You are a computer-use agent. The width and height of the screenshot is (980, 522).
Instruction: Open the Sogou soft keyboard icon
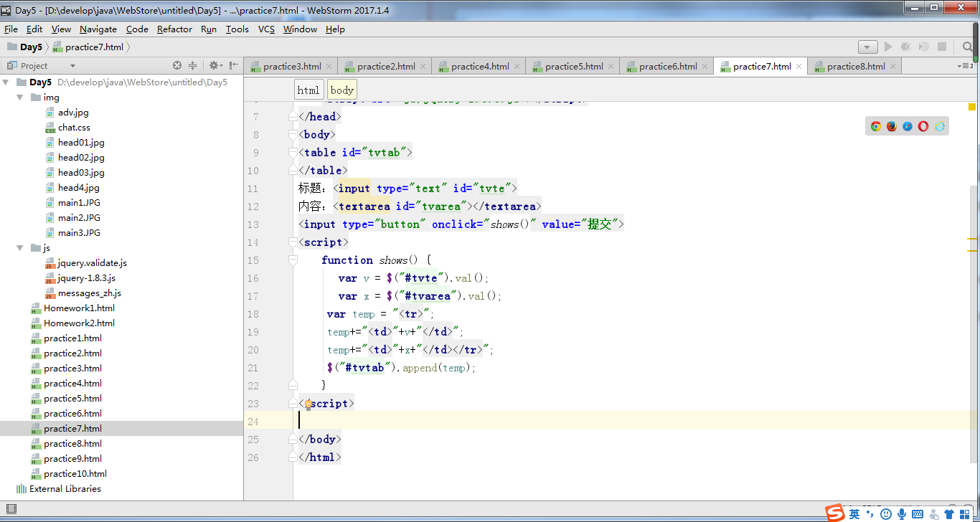(918, 514)
